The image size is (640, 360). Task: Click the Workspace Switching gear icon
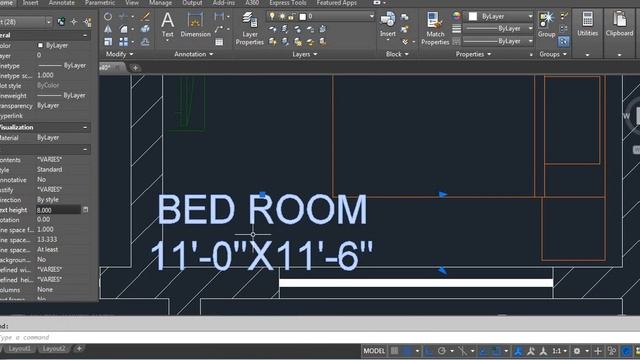click(x=577, y=351)
